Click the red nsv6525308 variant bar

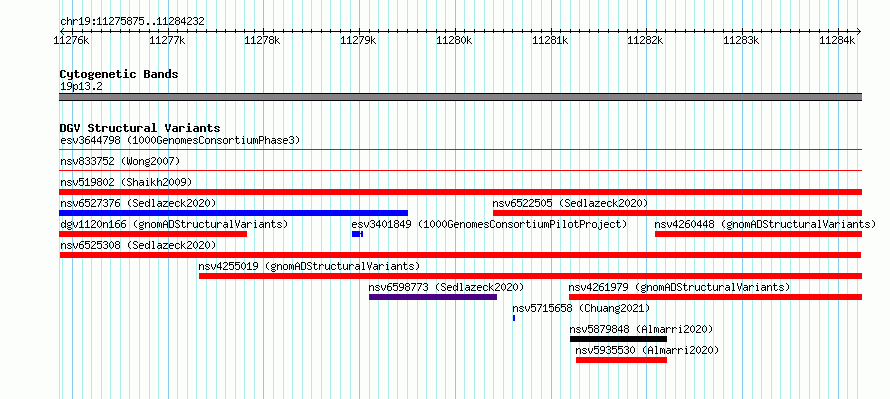pos(460,255)
